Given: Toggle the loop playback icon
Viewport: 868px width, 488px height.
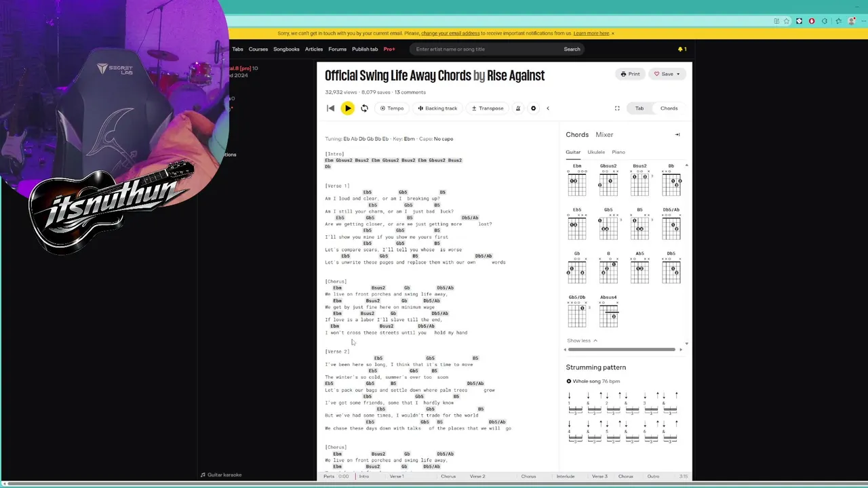Looking at the screenshot, I should [364, 108].
